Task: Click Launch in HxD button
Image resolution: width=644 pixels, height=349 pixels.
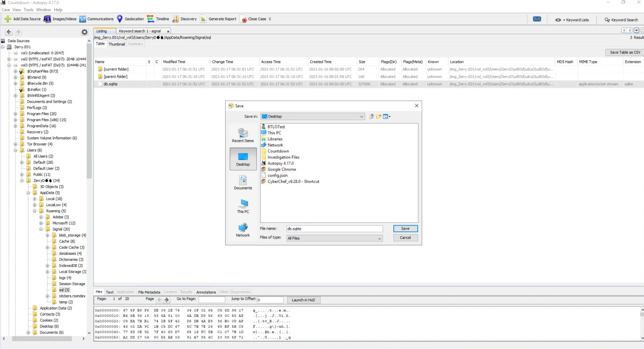Action: pos(303,300)
